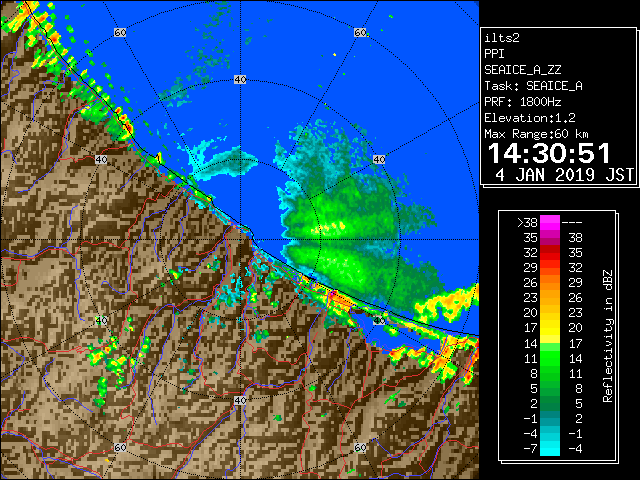The height and width of the screenshot is (480, 640).
Task: Click the southwest 60 km range label
Action: [120, 447]
